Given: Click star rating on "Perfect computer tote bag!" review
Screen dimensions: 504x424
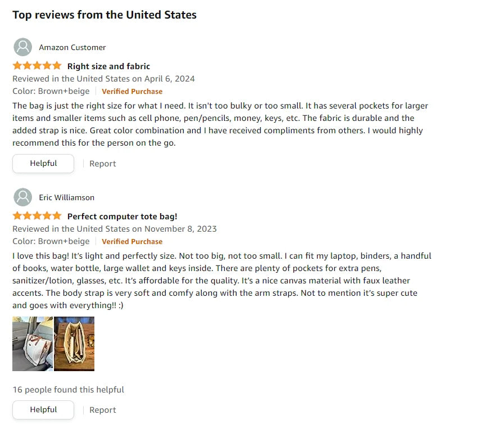Looking at the screenshot, I should click(37, 216).
